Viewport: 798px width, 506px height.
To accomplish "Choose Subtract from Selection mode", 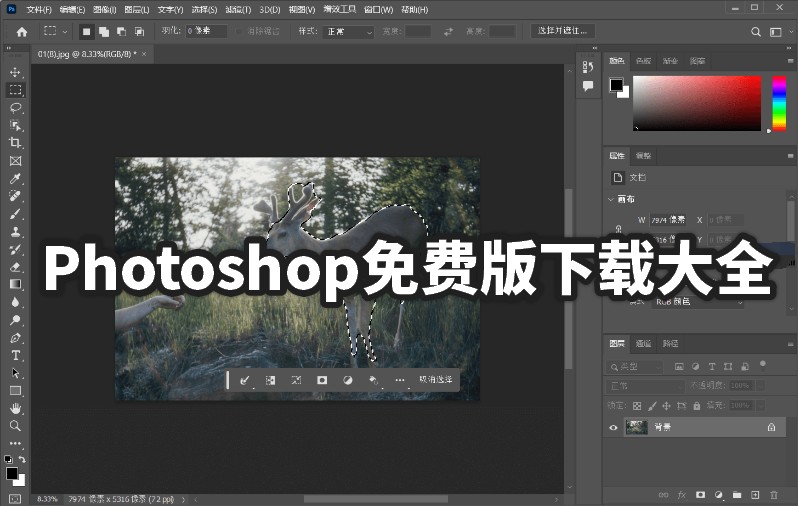I will (x=122, y=32).
